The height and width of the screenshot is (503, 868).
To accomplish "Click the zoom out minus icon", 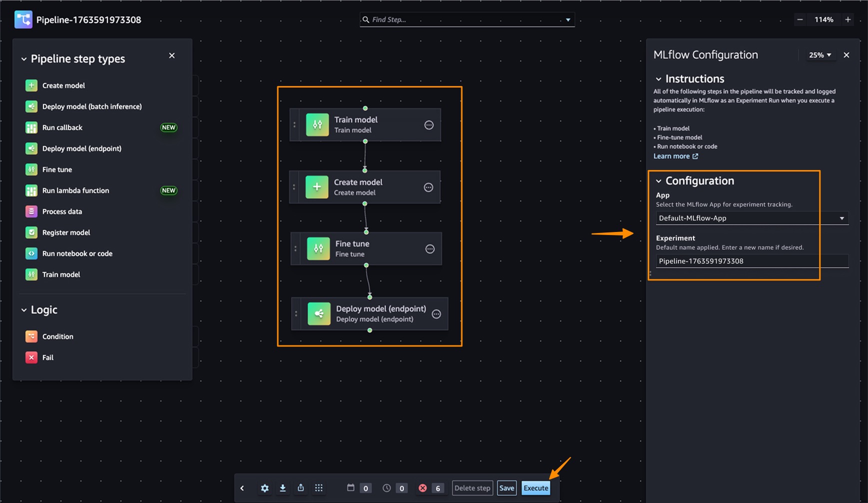I will point(800,19).
